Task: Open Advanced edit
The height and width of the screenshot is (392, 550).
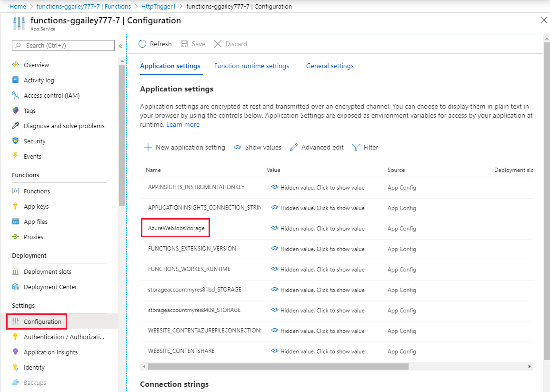Action: tap(317, 147)
